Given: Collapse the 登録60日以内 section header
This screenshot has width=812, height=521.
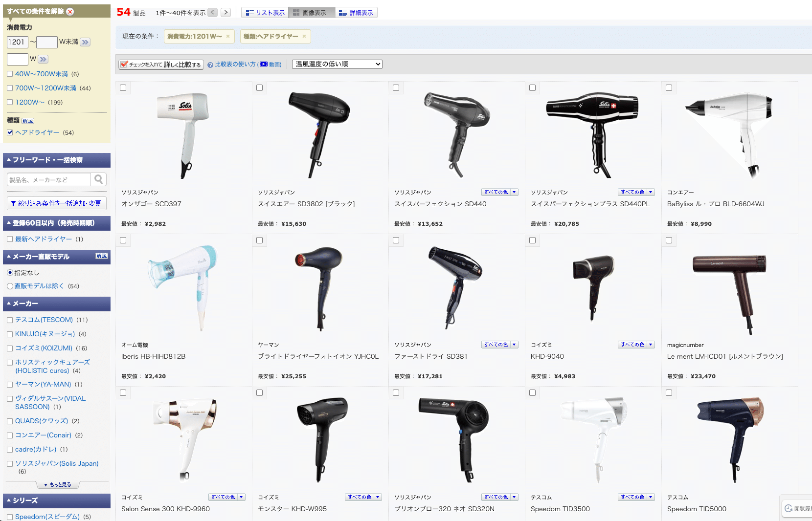Looking at the screenshot, I should coord(57,223).
